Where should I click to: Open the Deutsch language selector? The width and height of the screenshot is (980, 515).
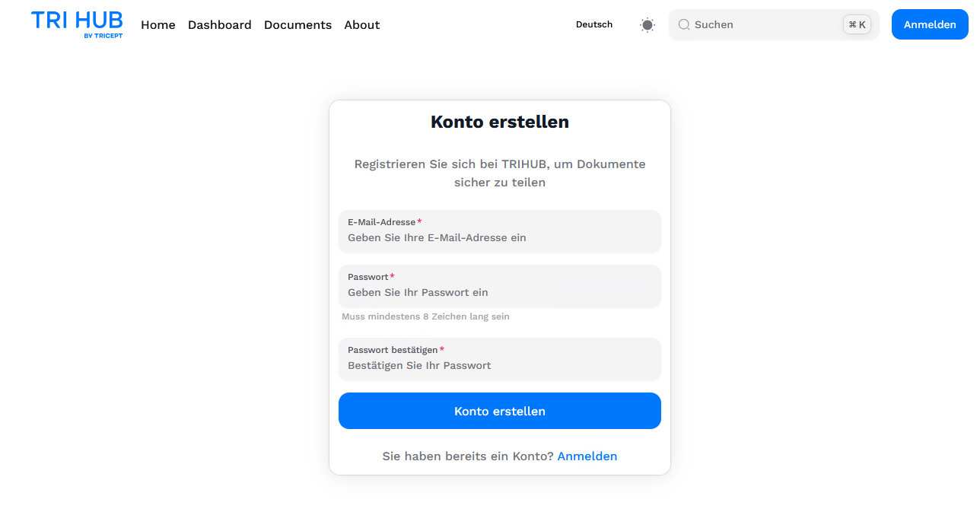(594, 24)
